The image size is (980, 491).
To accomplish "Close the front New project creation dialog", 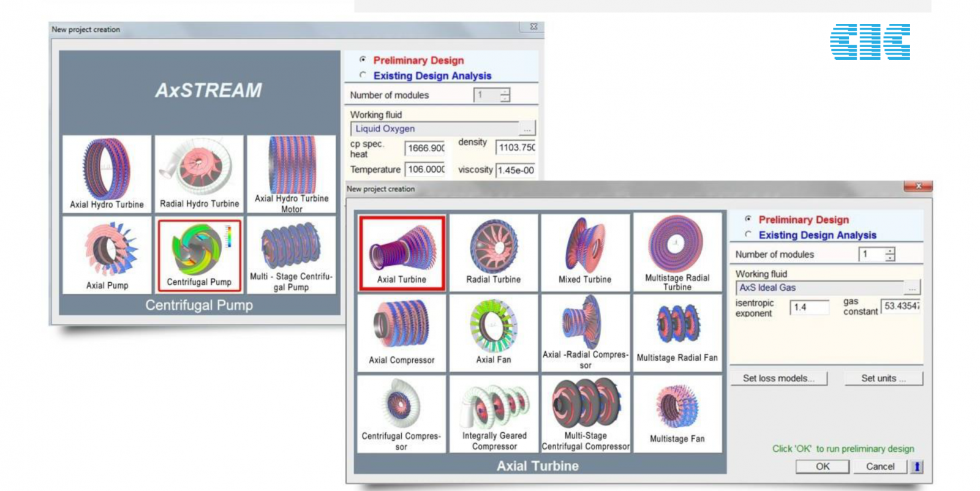I will point(918,186).
